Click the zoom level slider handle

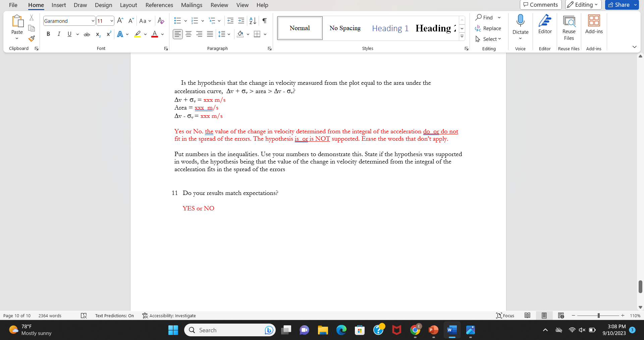[x=598, y=316]
